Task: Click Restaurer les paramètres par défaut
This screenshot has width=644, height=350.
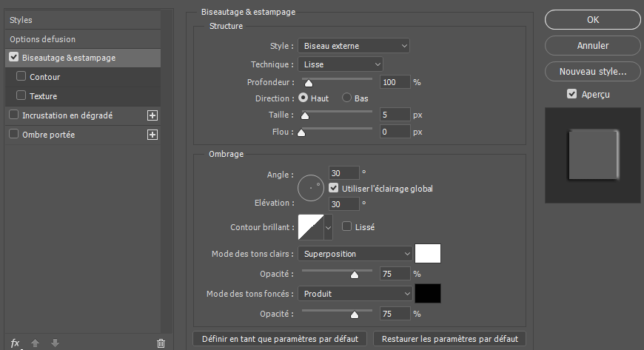Action: [x=450, y=338]
